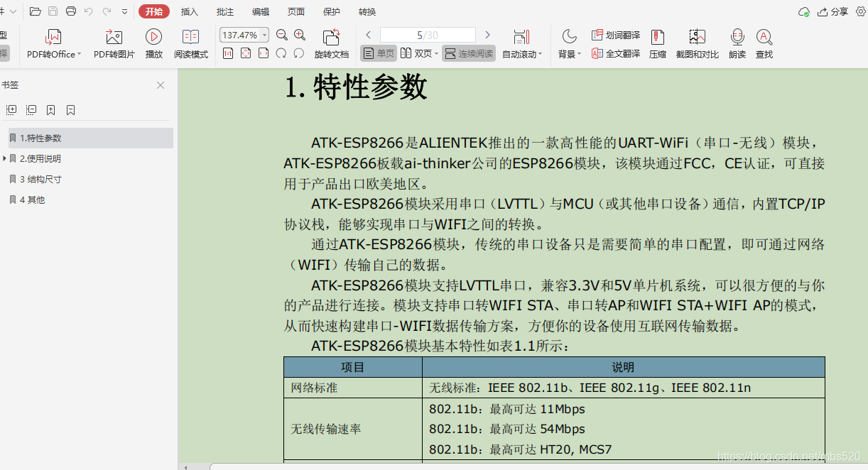868x470 pixels.
Task: Click 全文翻译 full text translation
Action: coord(616,53)
